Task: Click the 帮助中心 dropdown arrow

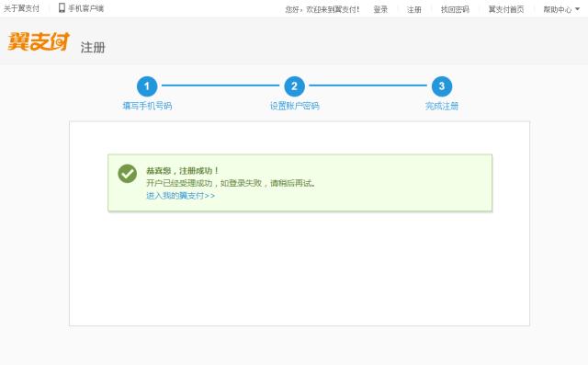Action: tap(577, 9)
